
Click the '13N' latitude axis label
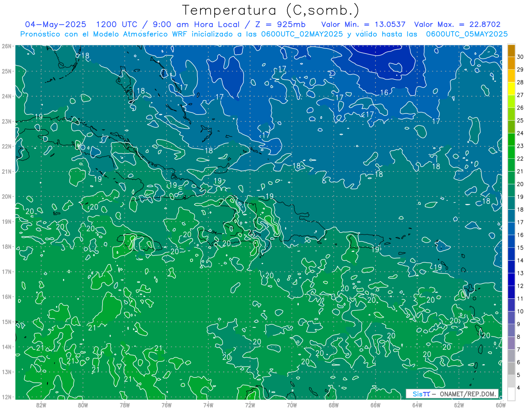[6, 372]
